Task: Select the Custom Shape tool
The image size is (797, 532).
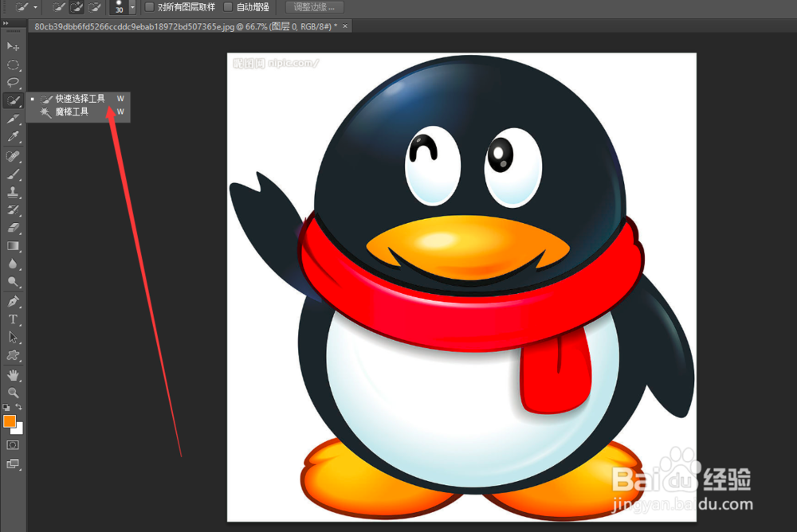Action: click(x=13, y=355)
